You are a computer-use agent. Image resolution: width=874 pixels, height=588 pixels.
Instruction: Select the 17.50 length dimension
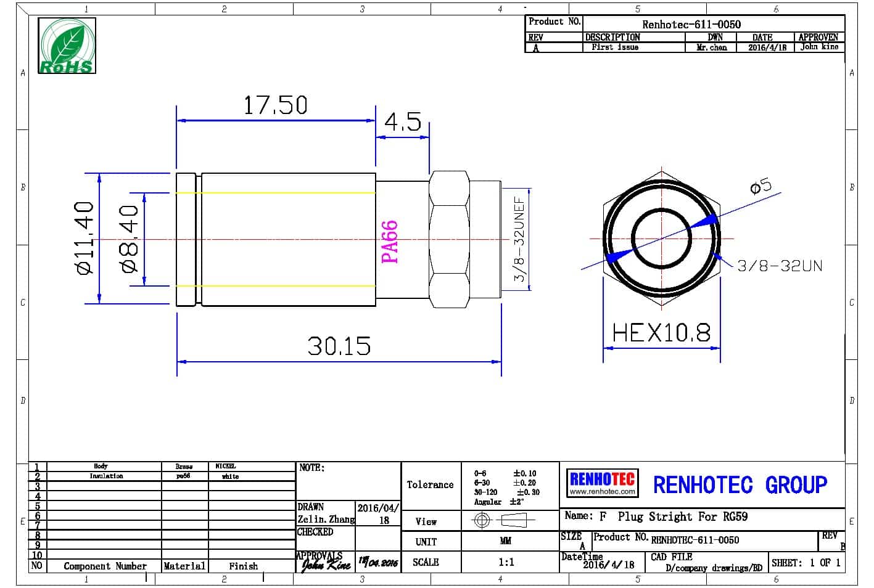275,105
